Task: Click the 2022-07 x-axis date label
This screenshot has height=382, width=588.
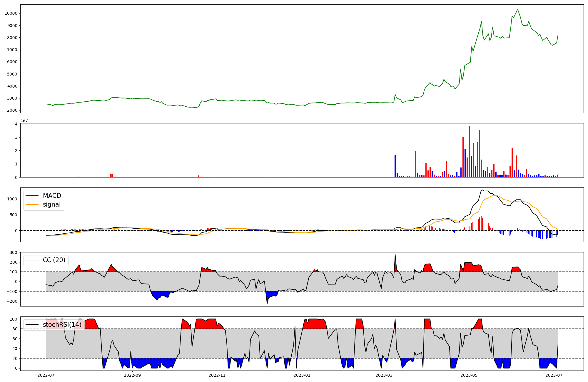Action: pos(46,375)
